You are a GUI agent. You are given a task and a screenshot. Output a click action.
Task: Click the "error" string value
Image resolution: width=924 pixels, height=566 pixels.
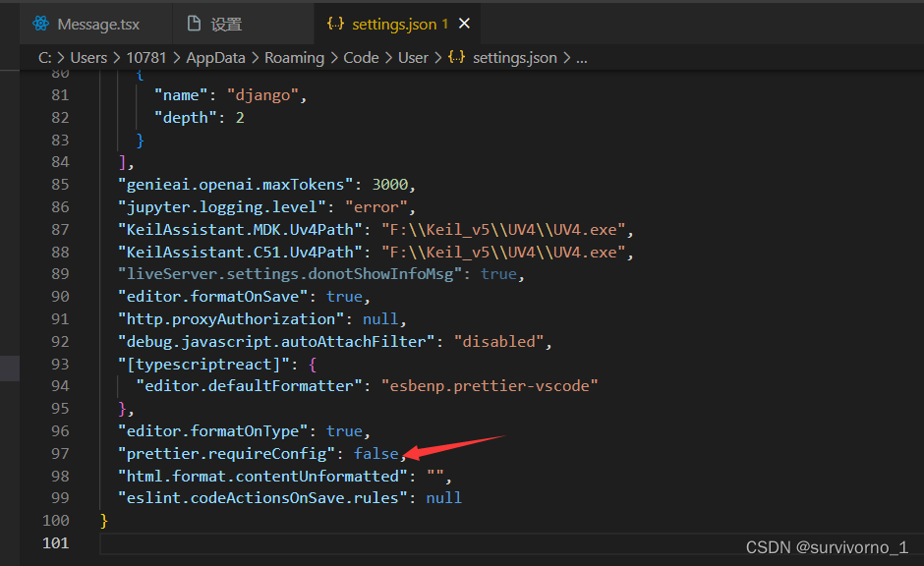click(x=375, y=207)
